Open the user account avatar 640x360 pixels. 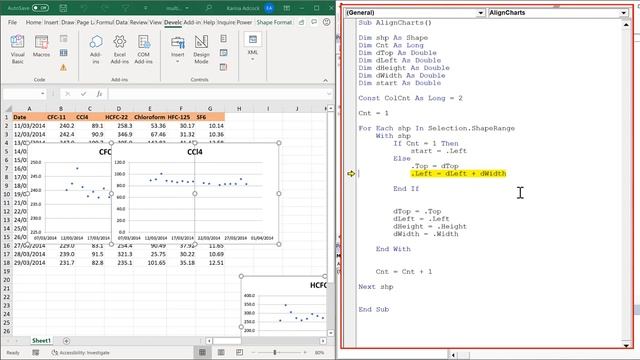269,8
